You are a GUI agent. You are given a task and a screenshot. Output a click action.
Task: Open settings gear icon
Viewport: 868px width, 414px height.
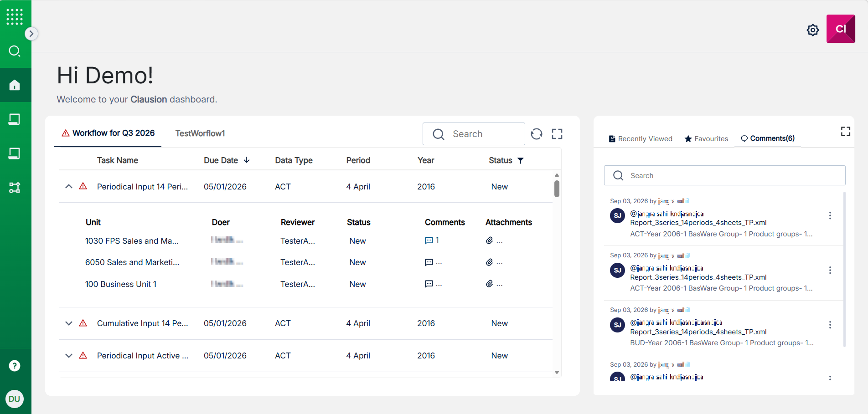(x=813, y=30)
